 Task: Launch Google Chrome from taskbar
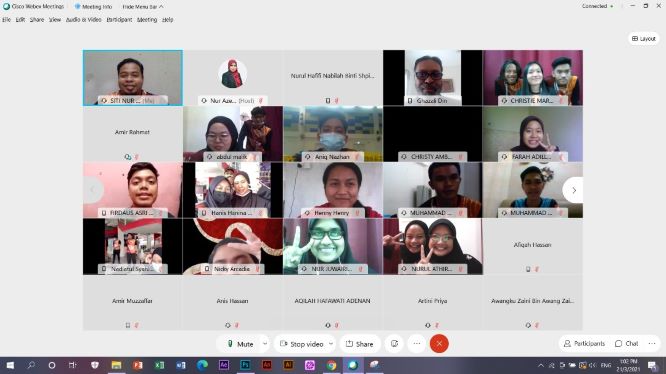pos(331,365)
